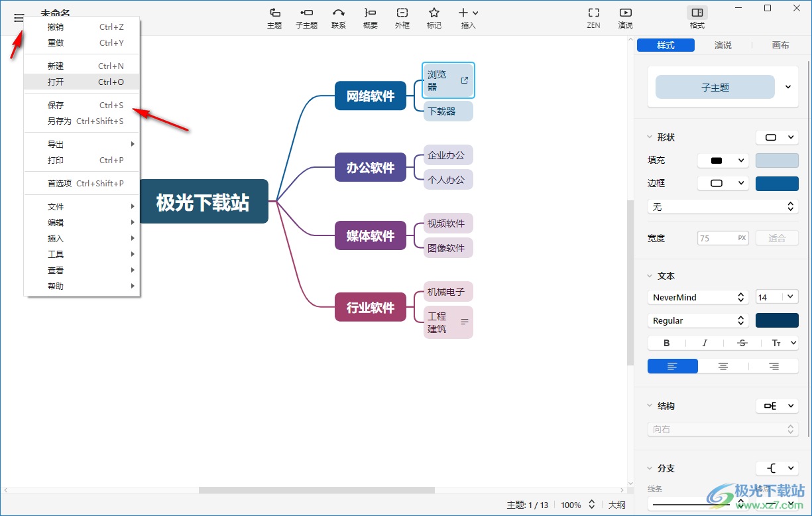Open the 插入 plus dropdown
Viewport: 812px width, 516px height.
point(469,18)
